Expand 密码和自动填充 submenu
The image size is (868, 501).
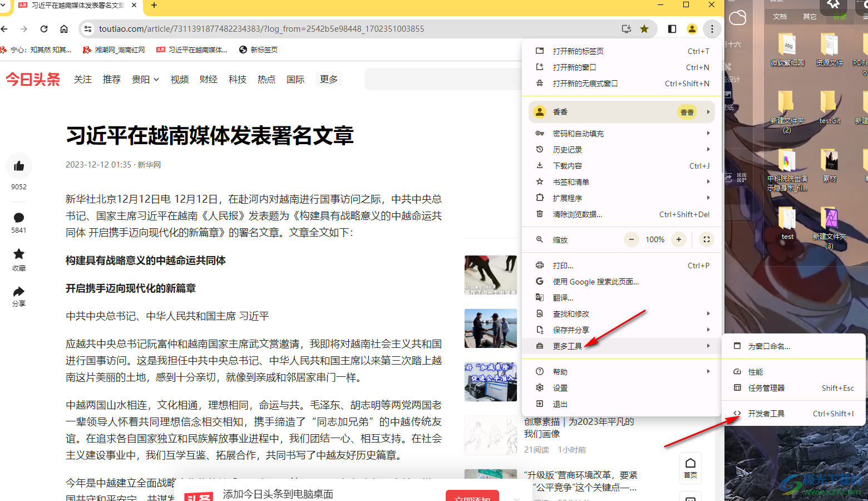coord(622,134)
